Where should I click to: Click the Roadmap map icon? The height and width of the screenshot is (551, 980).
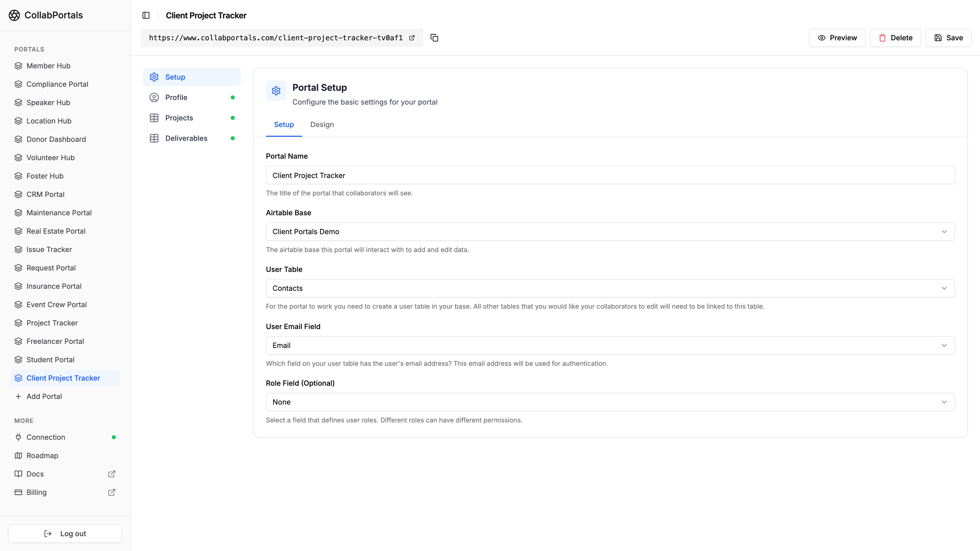18,456
